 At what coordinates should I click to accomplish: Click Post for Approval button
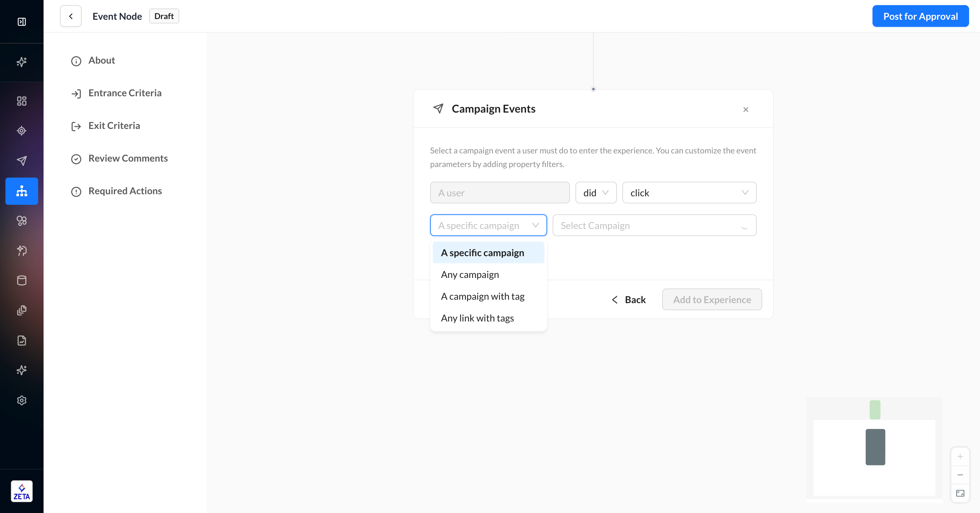coord(920,16)
